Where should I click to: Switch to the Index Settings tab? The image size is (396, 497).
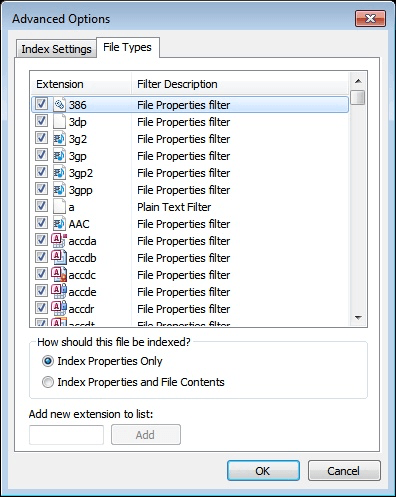click(x=56, y=49)
